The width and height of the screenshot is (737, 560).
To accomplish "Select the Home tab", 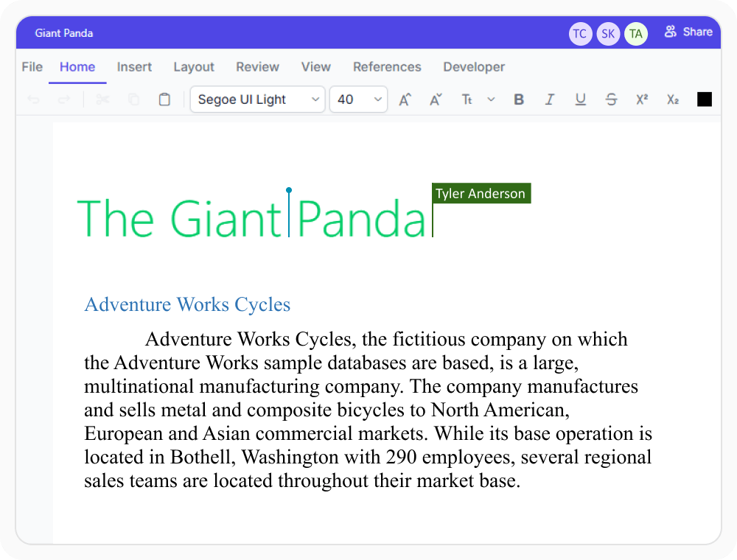I will tap(77, 67).
